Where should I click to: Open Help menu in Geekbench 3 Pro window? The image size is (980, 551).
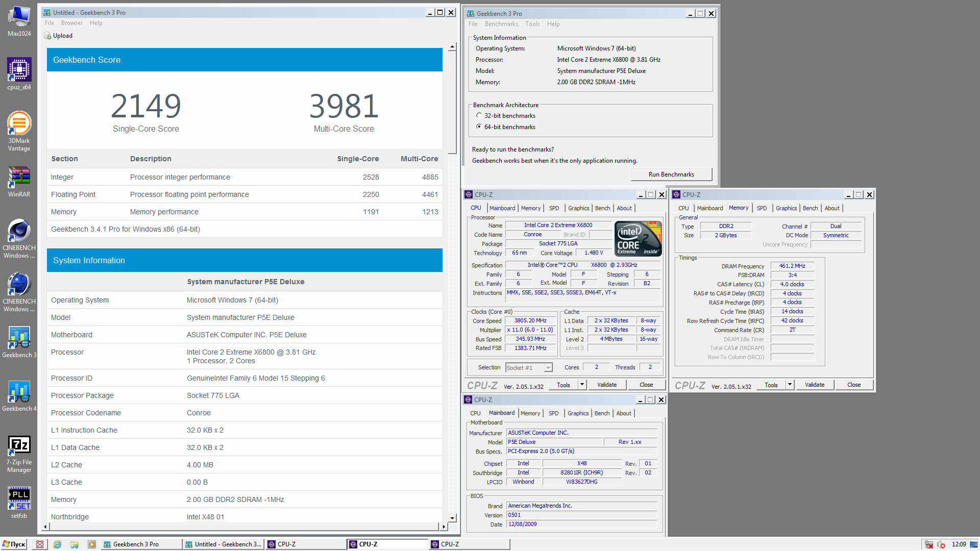(x=553, y=24)
